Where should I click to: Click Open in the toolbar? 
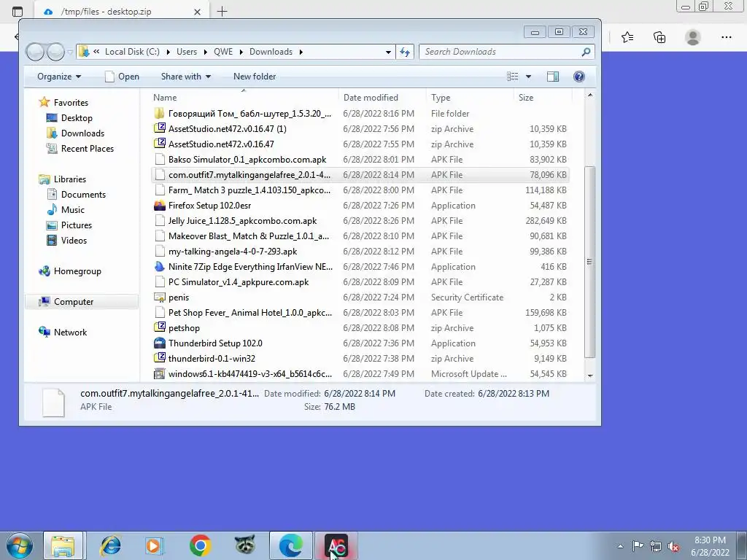123,77
